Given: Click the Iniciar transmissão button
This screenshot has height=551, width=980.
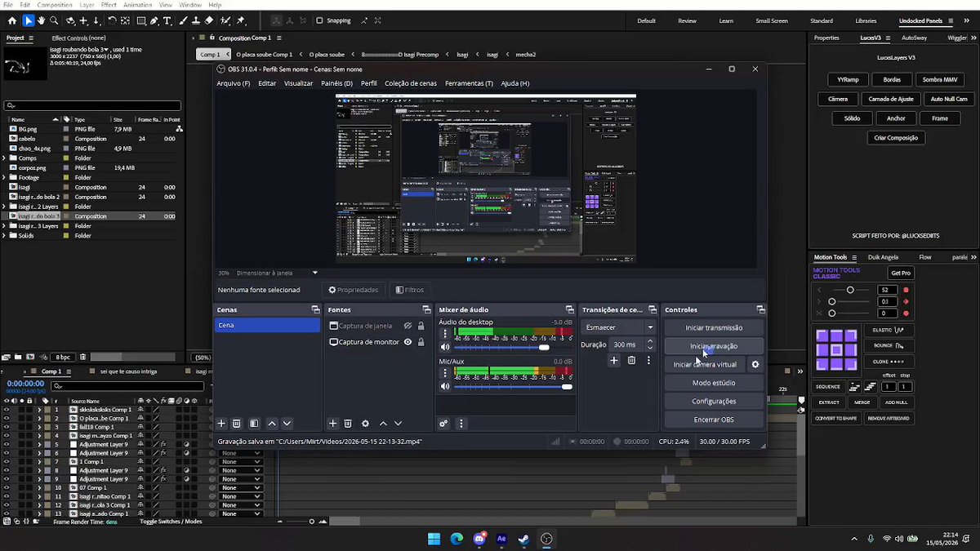Looking at the screenshot, I should click(714, 327).
